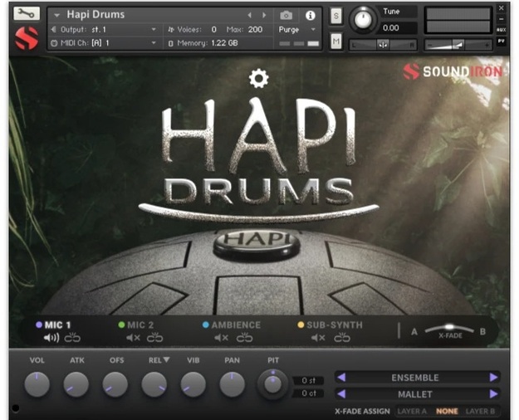Toggle the Solo (S) button
This screenshot has height=420, width=519.
click(335, 16)
